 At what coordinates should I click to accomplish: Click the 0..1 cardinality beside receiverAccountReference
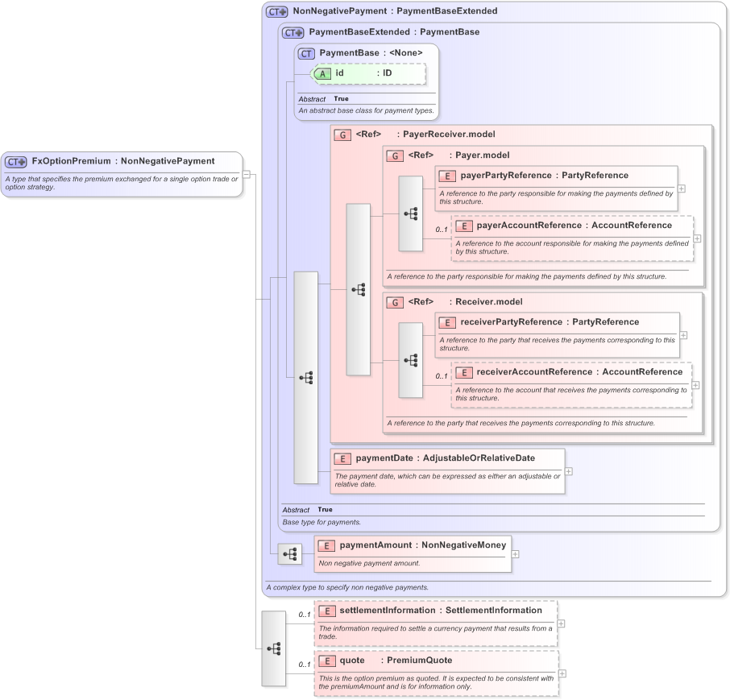[x=442, y=376]
